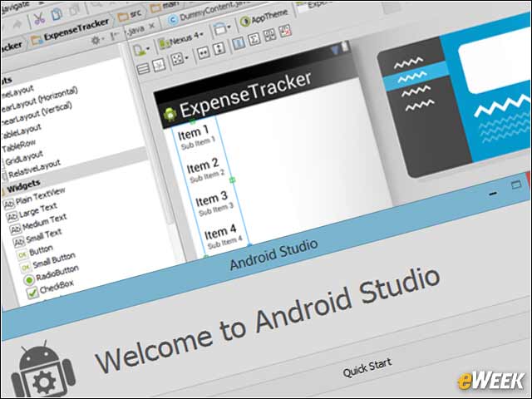Select GridLayout in palette
Screen dimensions: 532x399
point(24,159)
